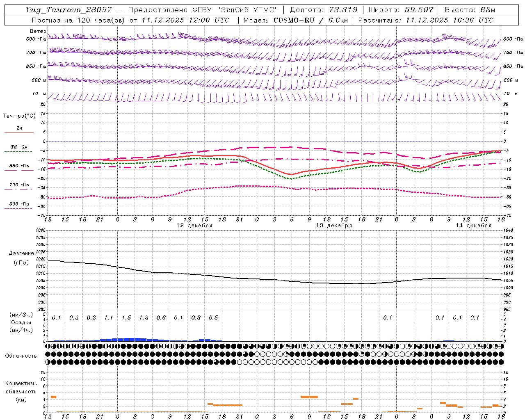The height and width of the screenshot is (420, 525).
Task: Click the 'Рассчитано: 11.12.2025 16:36 UTC' text
Action: click(426, 20)
